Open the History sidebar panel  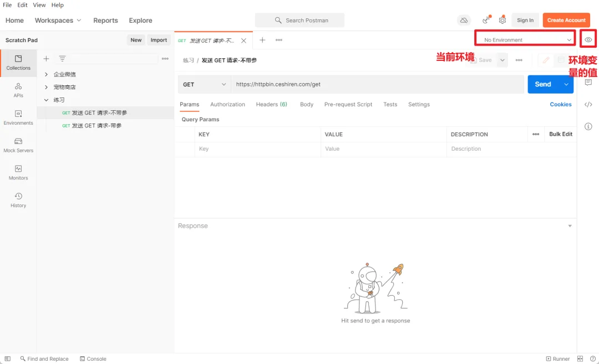click(x=18, y=201)
